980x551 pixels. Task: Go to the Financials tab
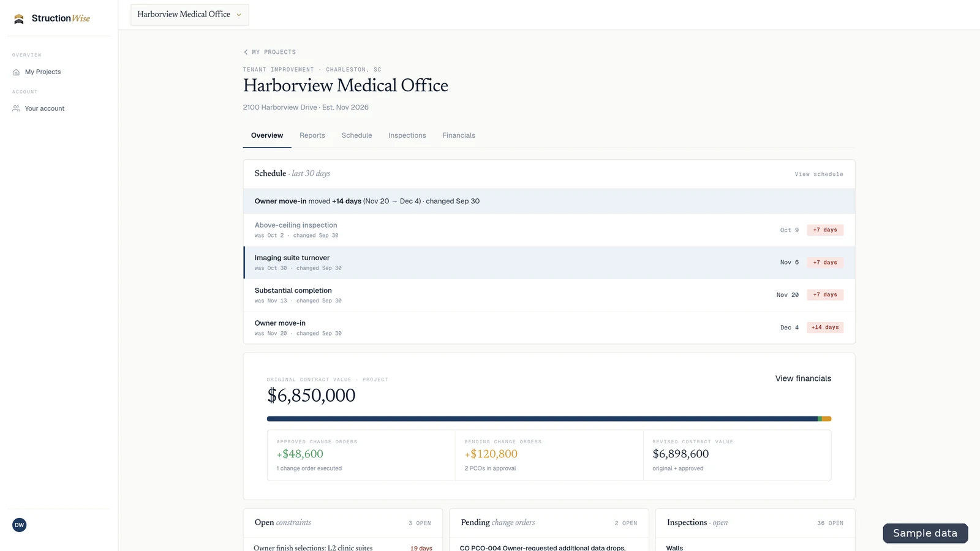459,135
